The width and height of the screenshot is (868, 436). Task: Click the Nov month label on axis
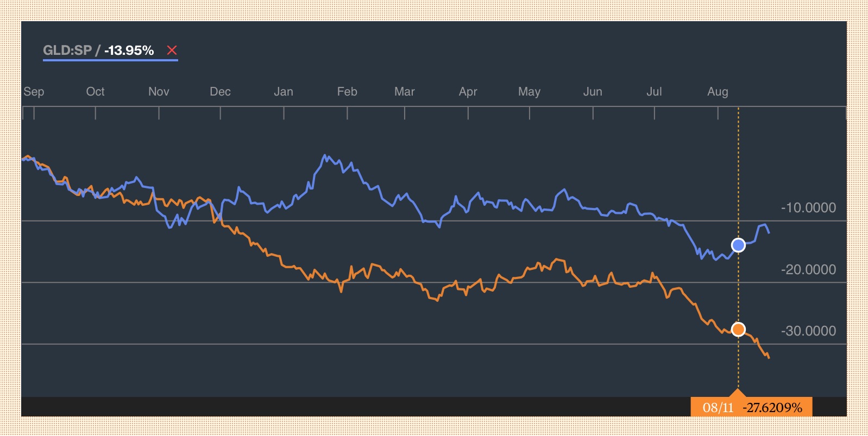[x=159, y=92]
